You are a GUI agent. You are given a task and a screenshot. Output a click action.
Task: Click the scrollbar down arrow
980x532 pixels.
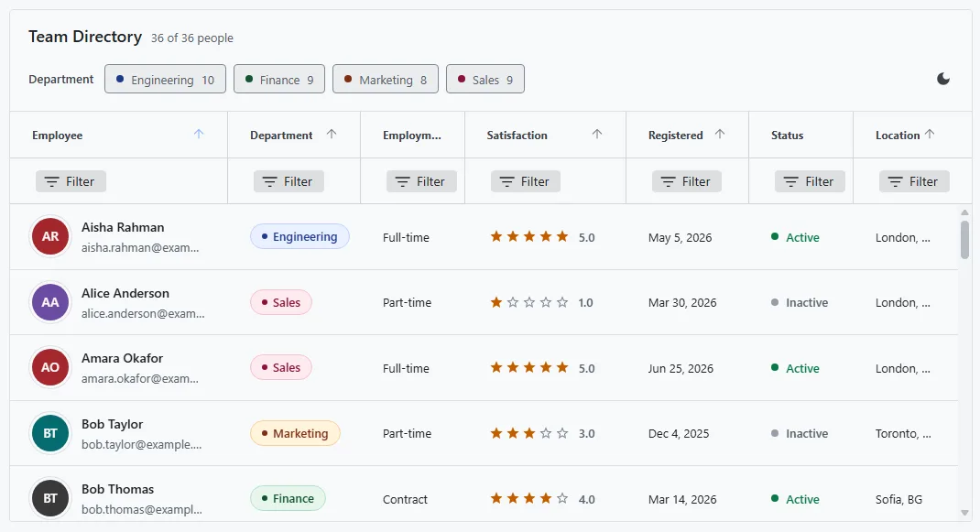[965, 513]
